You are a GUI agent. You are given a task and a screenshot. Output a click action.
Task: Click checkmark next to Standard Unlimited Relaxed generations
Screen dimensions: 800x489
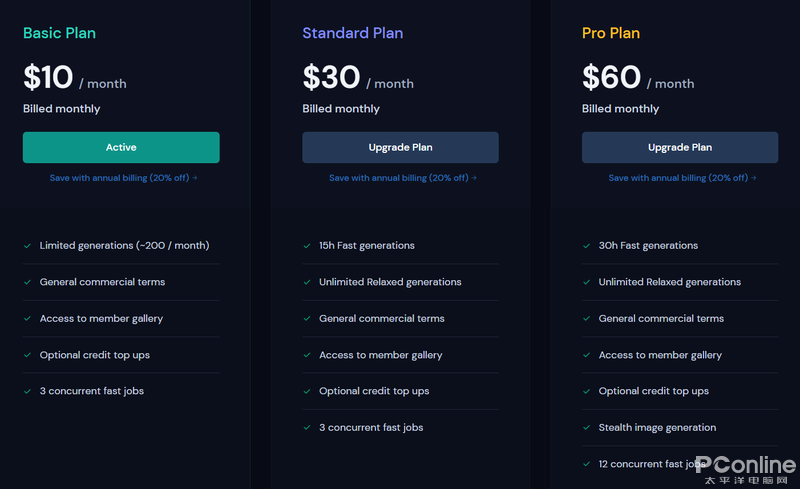307,282
